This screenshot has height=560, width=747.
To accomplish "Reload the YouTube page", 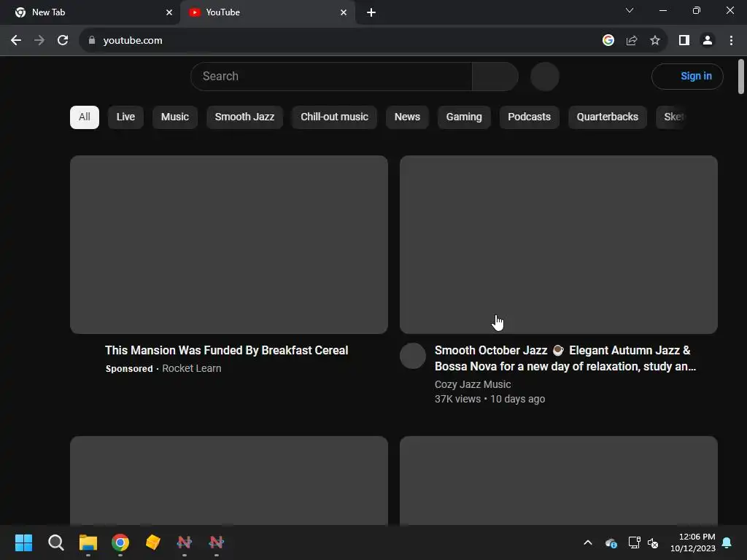I will [x=63, y=41].
